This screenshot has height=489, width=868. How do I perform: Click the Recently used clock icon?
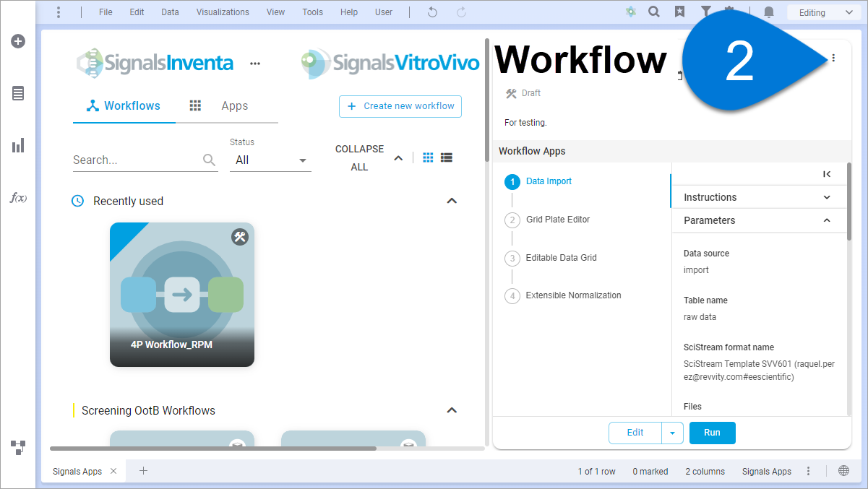tap(78, 201)
